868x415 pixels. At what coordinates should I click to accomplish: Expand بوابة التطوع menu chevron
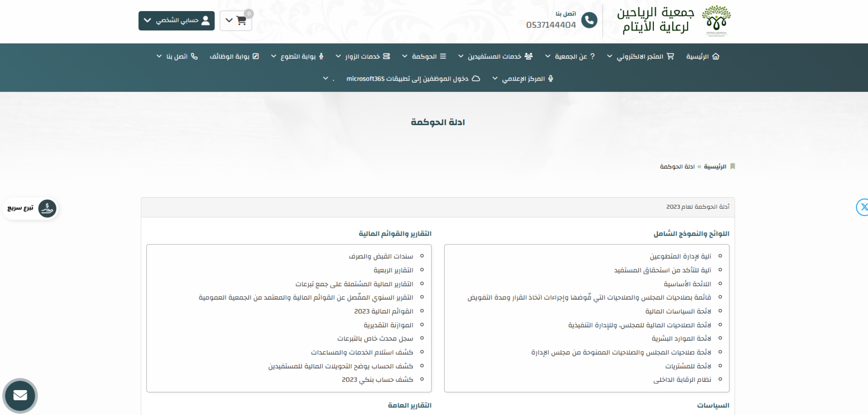pos(273,56)
